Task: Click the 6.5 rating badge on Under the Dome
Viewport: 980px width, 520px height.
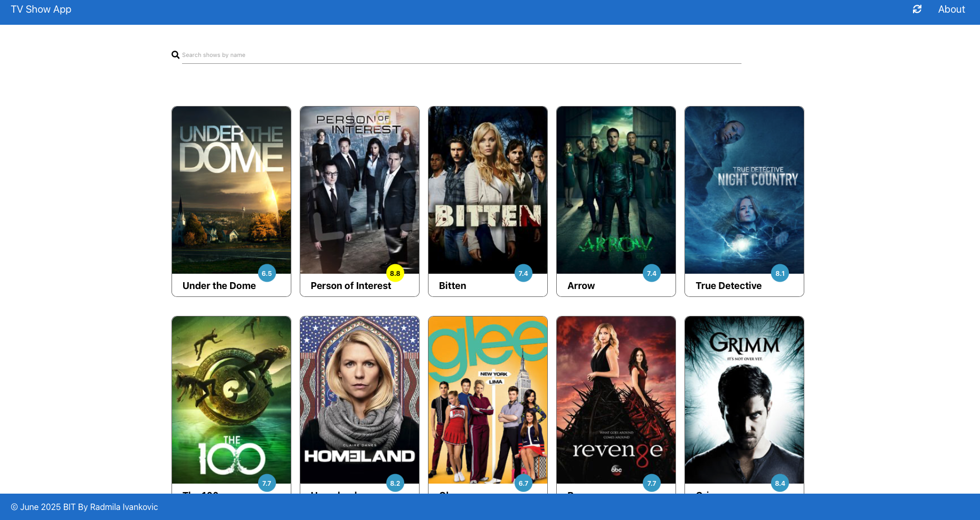Action: pos(267,273)
